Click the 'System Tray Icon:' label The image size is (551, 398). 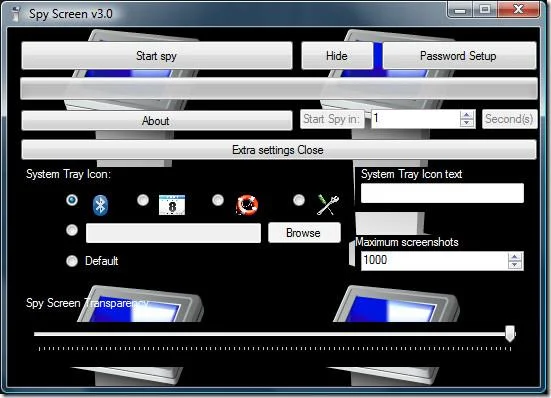coord(68,174)
